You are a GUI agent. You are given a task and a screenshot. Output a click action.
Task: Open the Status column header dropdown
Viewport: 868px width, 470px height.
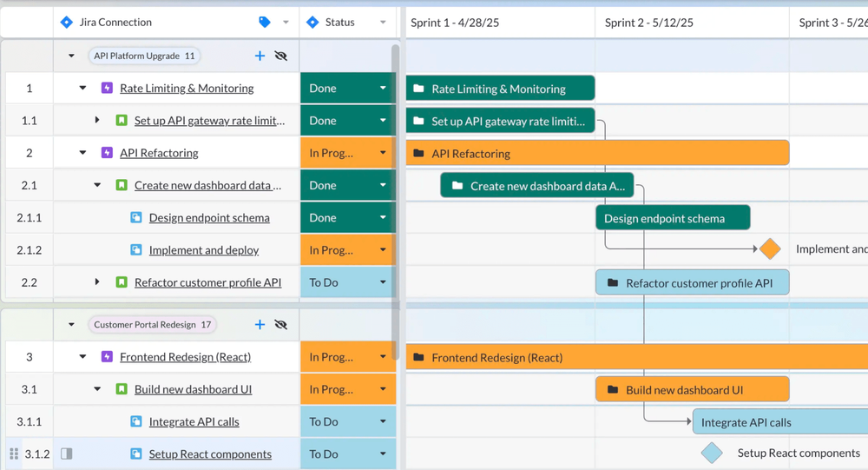point(383,23)
